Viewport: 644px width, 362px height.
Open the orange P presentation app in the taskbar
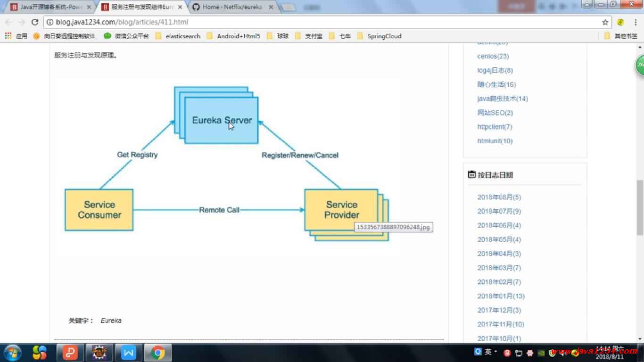point(70,353)
